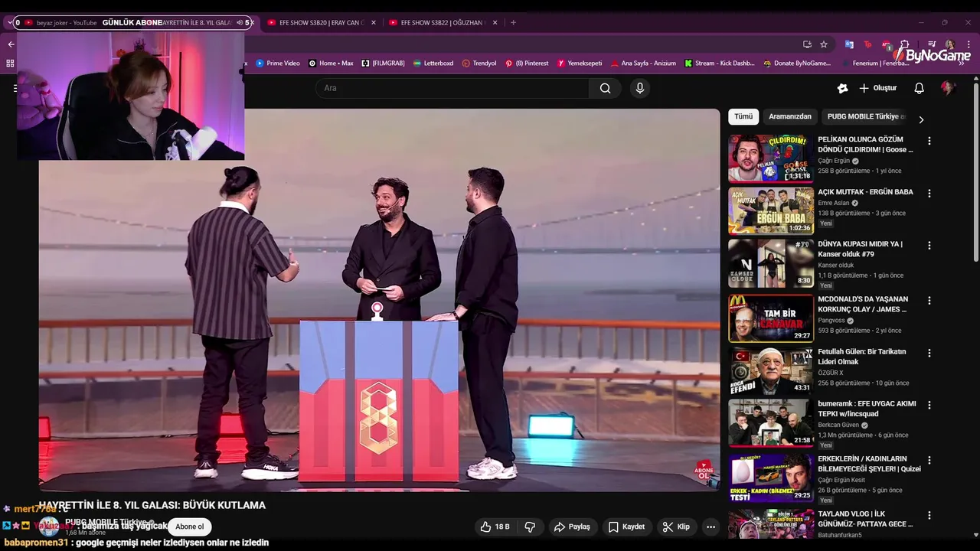The height and width of the screenshot is (551, 980).
Task: Open Kanser olduk #79 thumbnail
Action: (x=770, y=262)
